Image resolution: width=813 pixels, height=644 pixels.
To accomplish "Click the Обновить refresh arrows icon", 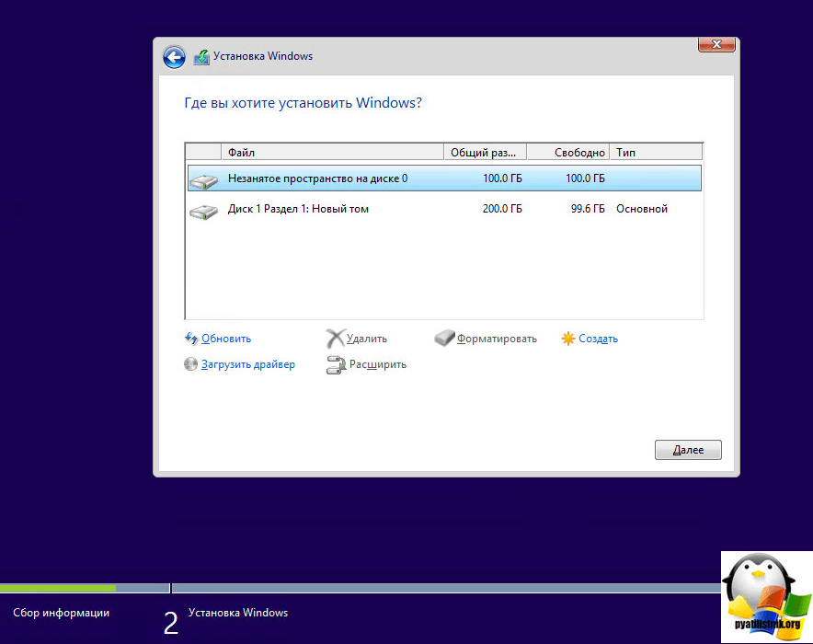I will (191, 338).
